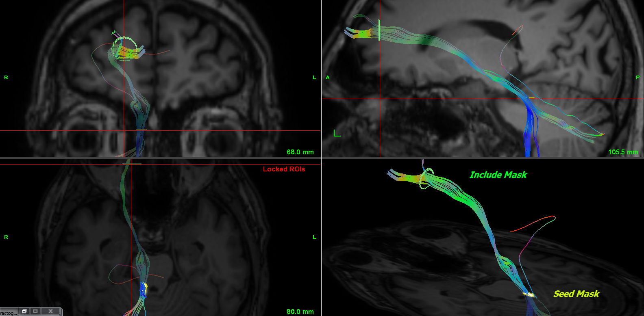Screen dimensions: 644x316
Task: Click the 'Include Mask' annotation
Action: (498, 175)
